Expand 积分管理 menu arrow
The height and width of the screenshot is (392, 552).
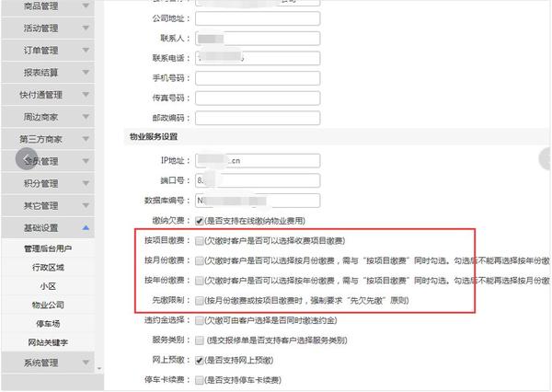click(86, 183)
